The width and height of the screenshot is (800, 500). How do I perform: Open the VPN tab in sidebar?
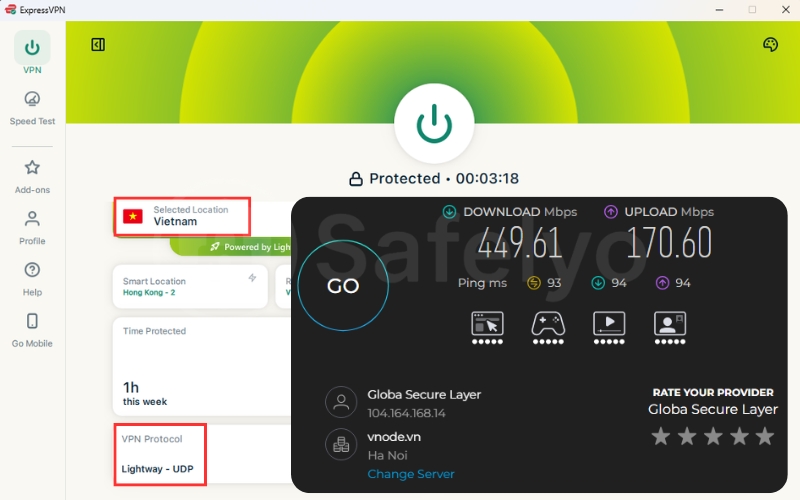coord(32,53)
